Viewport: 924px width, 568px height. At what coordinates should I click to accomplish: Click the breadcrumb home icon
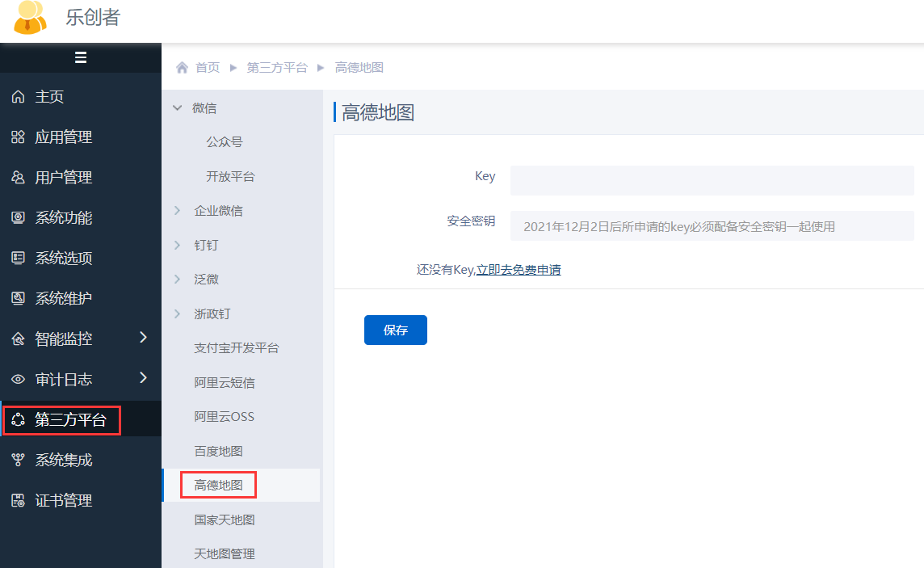183,68
